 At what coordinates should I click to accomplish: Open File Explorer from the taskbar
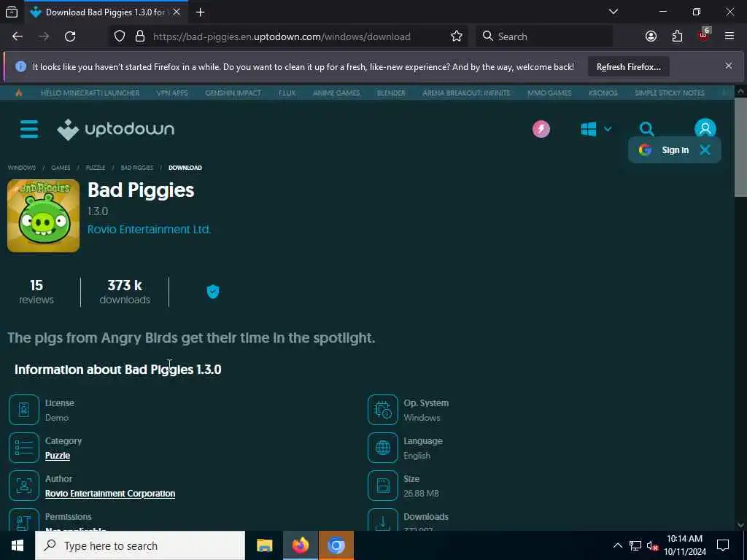coord(264,545)
